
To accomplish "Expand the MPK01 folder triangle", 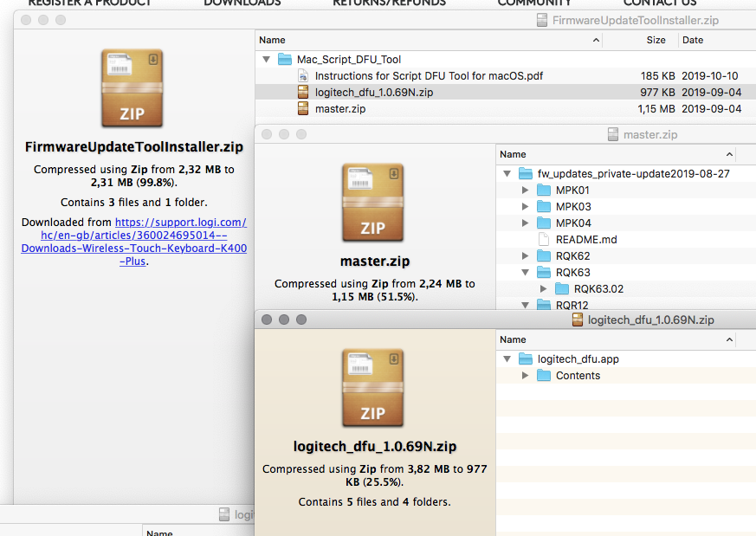I will [525, 190].
